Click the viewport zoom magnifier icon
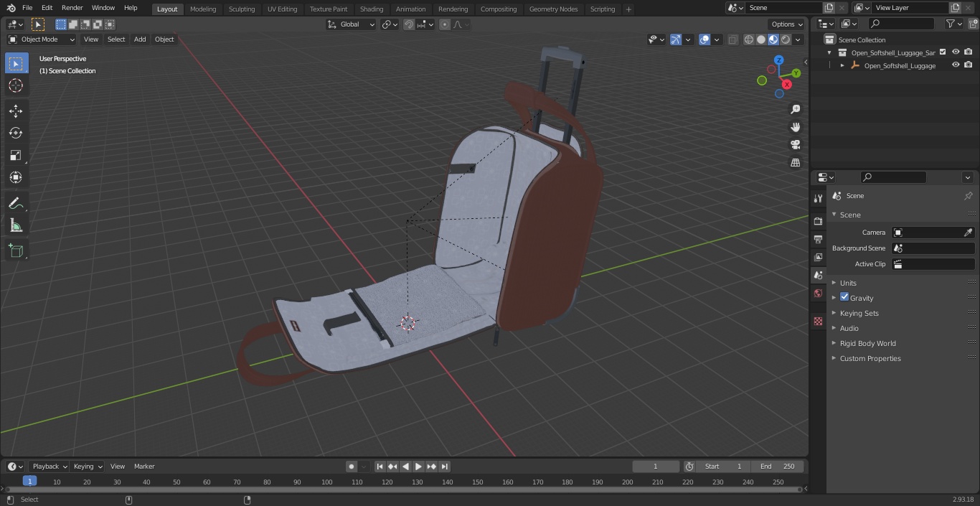 (795, 109)
